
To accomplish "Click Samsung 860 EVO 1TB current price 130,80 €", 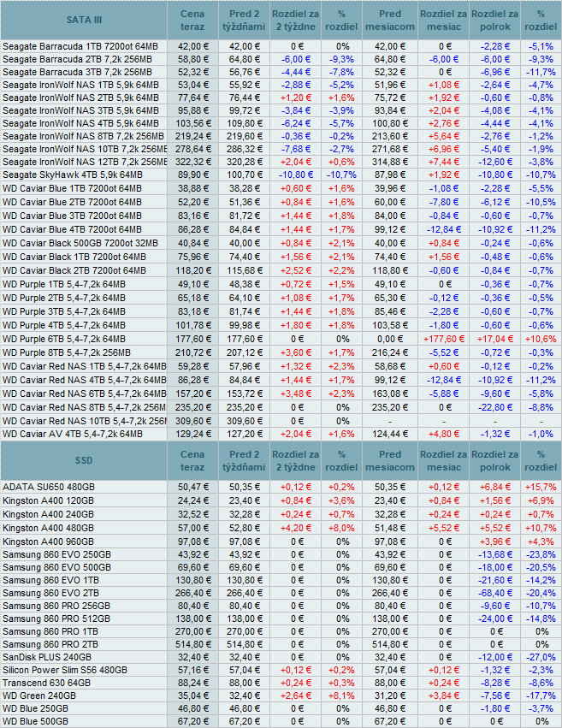I will [x=193, y=580].
